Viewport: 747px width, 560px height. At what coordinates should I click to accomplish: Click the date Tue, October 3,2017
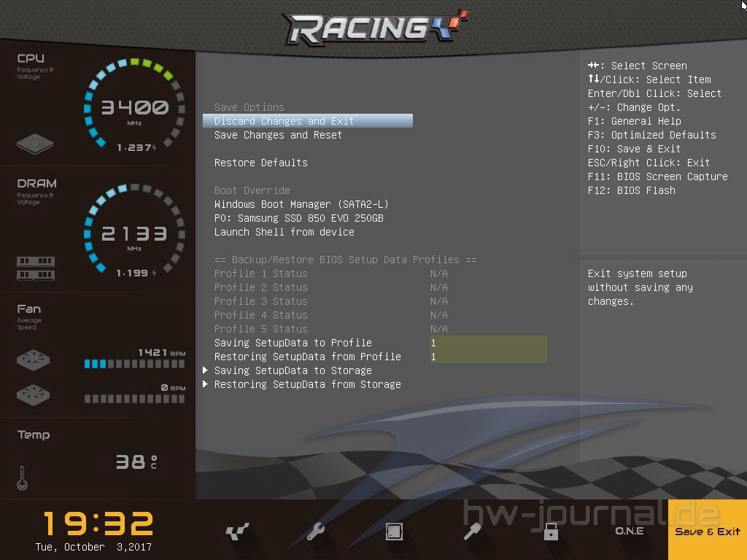(x=93, y=547)
